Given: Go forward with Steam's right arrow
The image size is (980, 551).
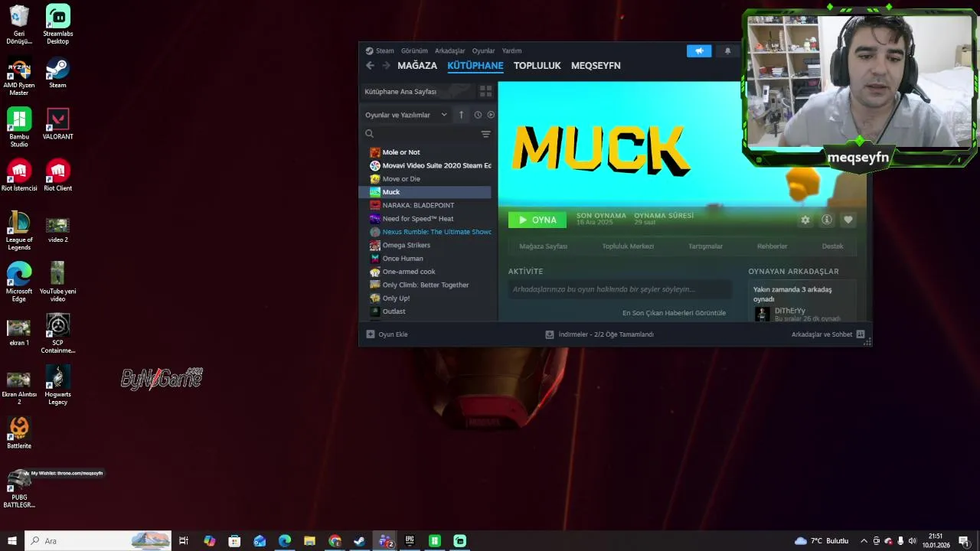Looking at the screenshot, I should tap(386, 66).
